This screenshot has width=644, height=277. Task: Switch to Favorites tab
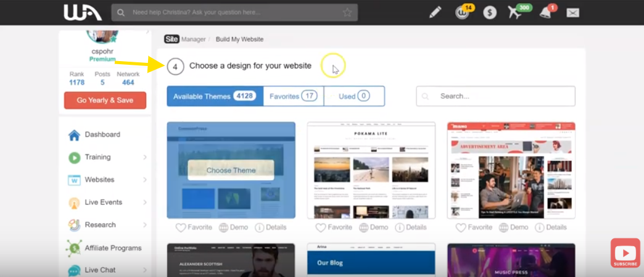[293, 96]
